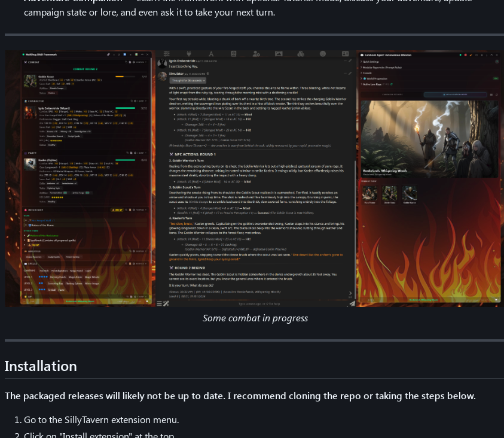Expand Quick Settings in Lorebook Agent
Screen dimensions: 504x438
(x=369, y=62)
